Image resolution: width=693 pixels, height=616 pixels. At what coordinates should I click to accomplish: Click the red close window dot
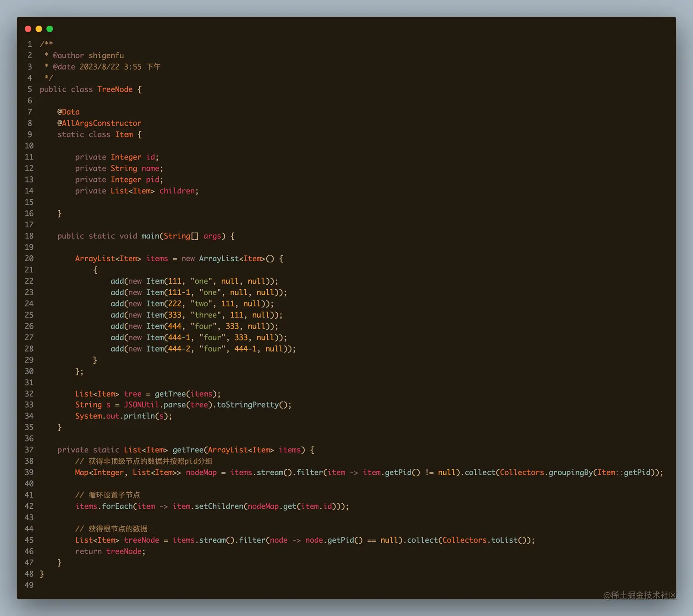pyautogui.click(x=28, y=29)
